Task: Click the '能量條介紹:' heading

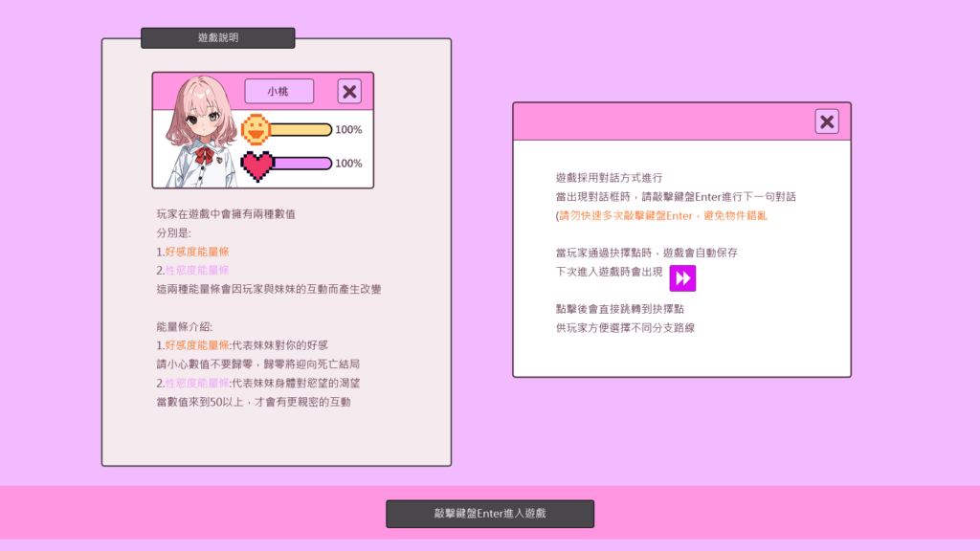Action: pyautogui.click(x=185, y=327)
